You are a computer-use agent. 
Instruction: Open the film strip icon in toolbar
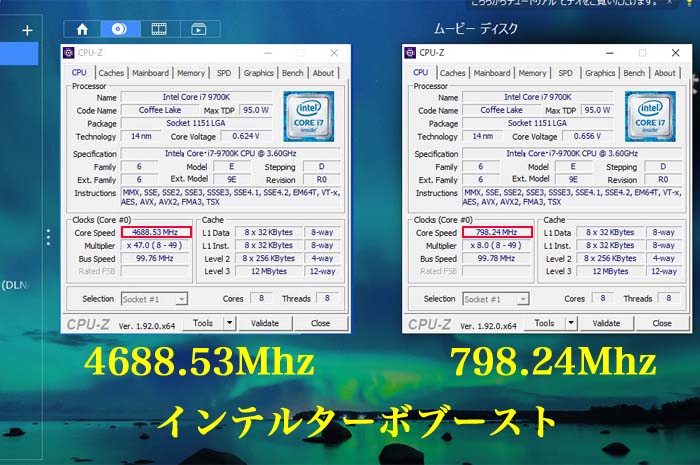click(159, 29)
